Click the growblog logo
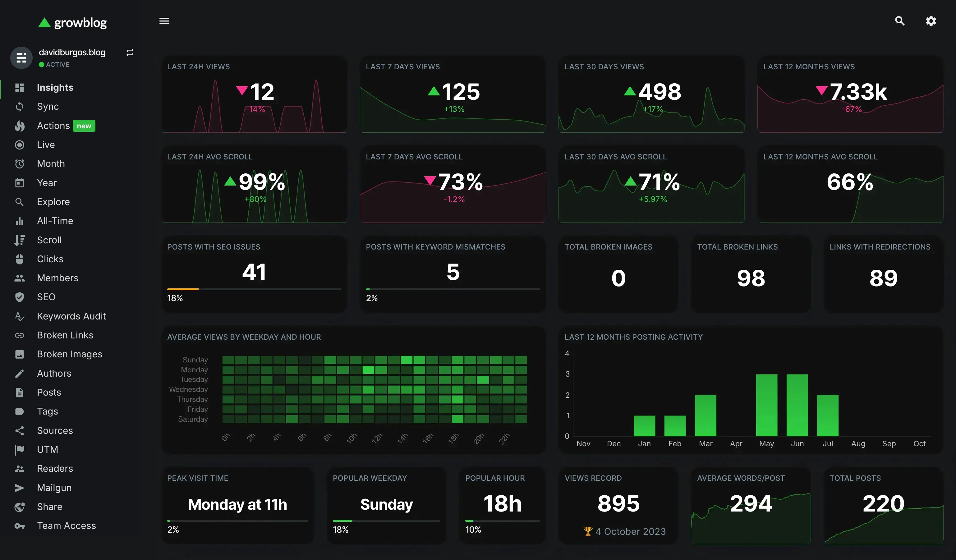 coord(72,23)
